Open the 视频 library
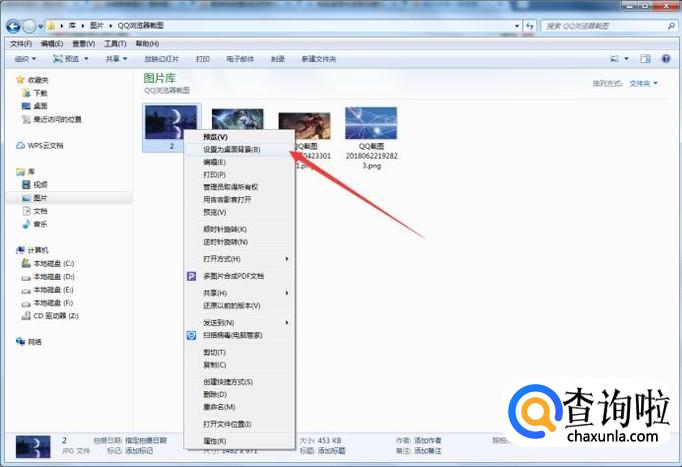682x467 pixels. [35, 185]
